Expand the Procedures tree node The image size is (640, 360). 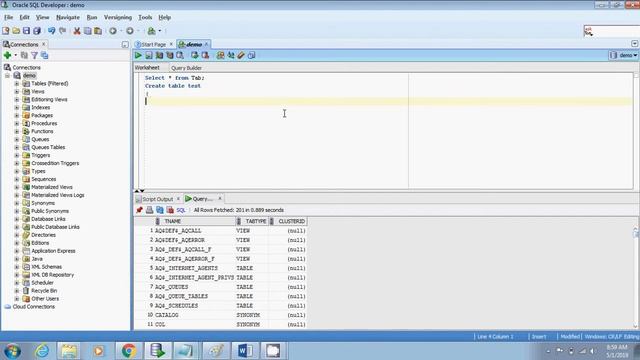(x=17, y=123)
